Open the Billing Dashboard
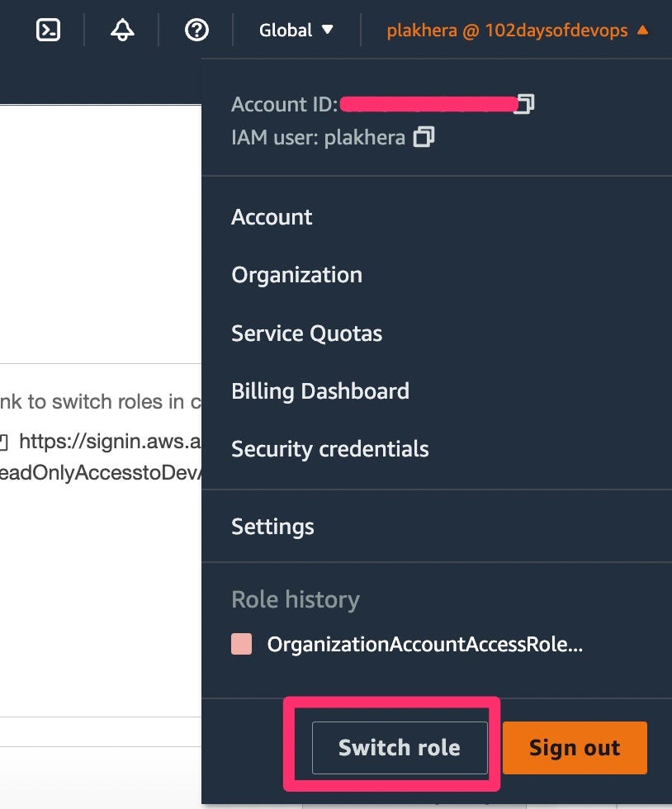Image resolution: width=672 pixels, height=809 pixels. (319, 391)
